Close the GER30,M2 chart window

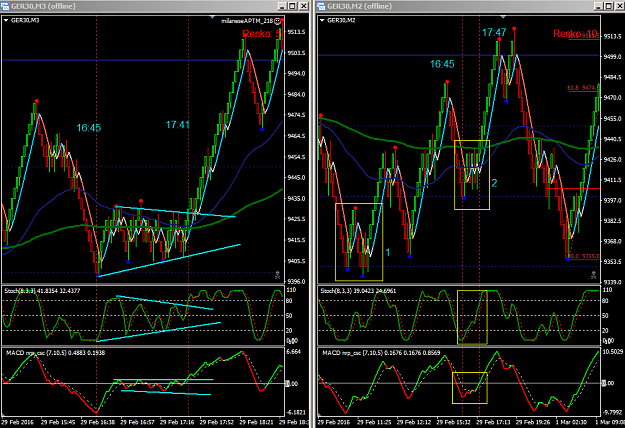(619, 6)
